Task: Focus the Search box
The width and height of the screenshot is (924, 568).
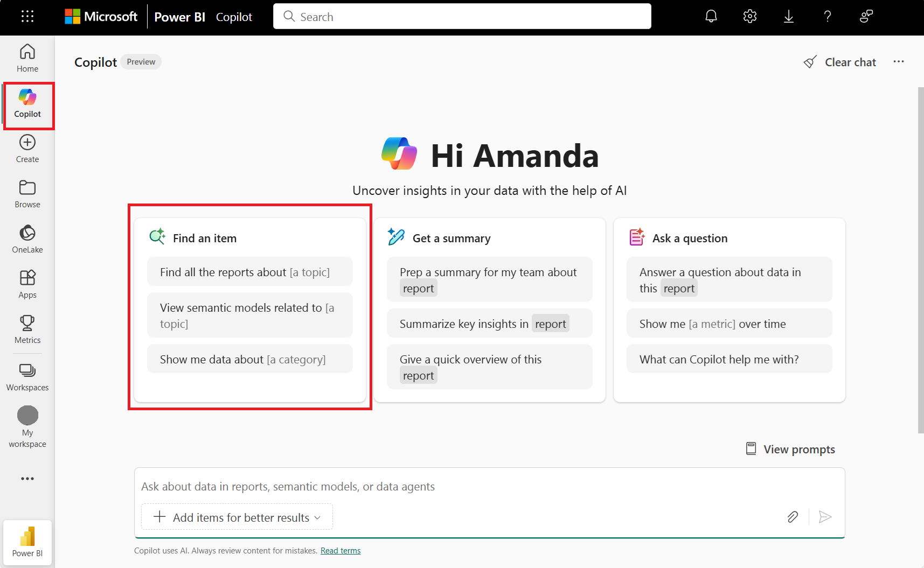Action: (462, 17)
